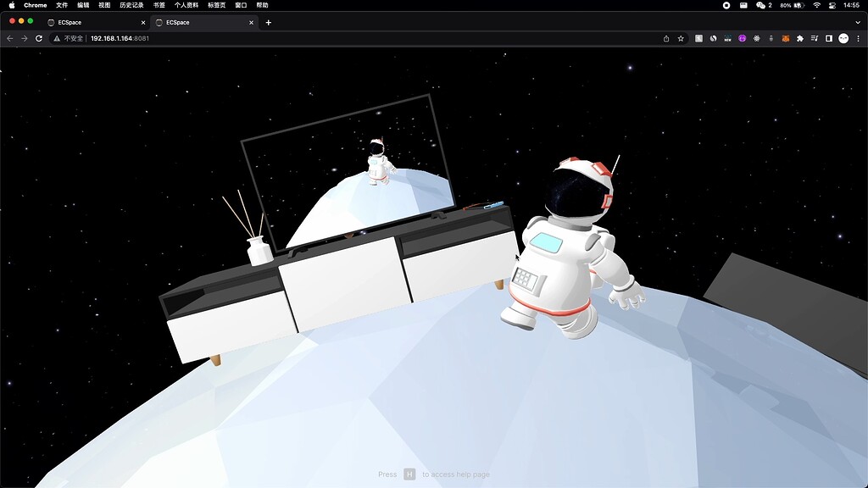Navigate back with the back arrow
The image size is (868, 488).
coord(8,38)
